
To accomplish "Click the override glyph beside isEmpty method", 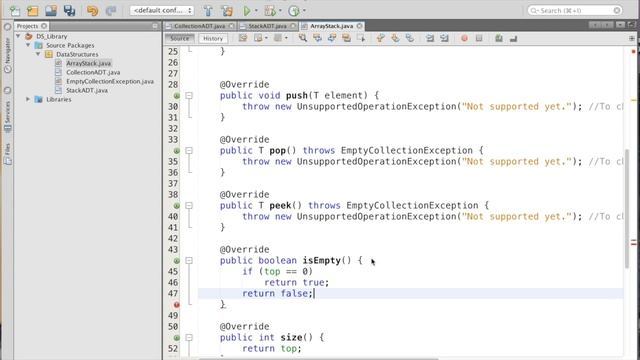I will pos(176,260).
